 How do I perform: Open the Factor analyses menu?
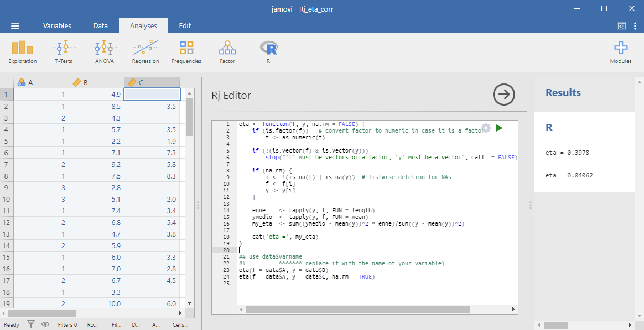pyautogui.click(x=227, y=52)
